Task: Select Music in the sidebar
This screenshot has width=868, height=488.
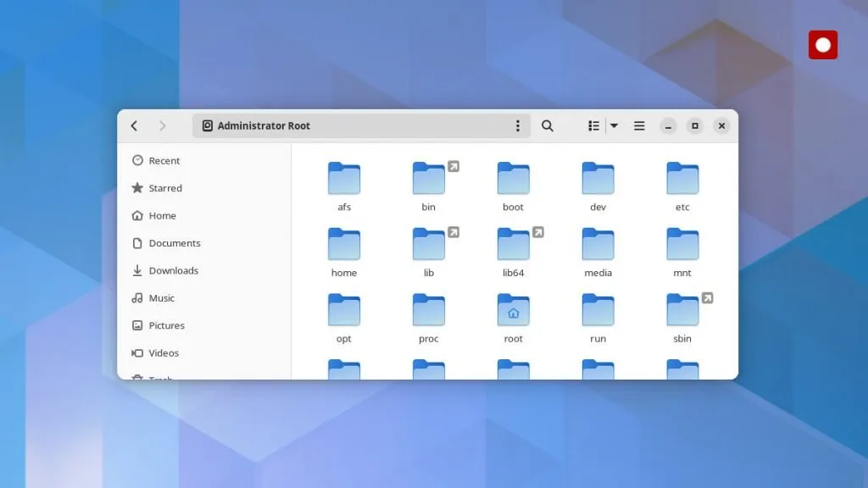Action: [162, 298]
